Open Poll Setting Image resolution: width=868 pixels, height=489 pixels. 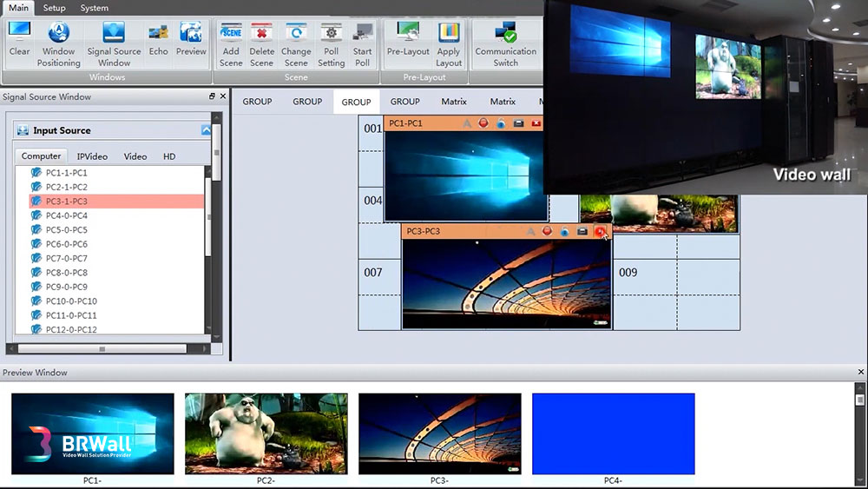tap(331, 44)
